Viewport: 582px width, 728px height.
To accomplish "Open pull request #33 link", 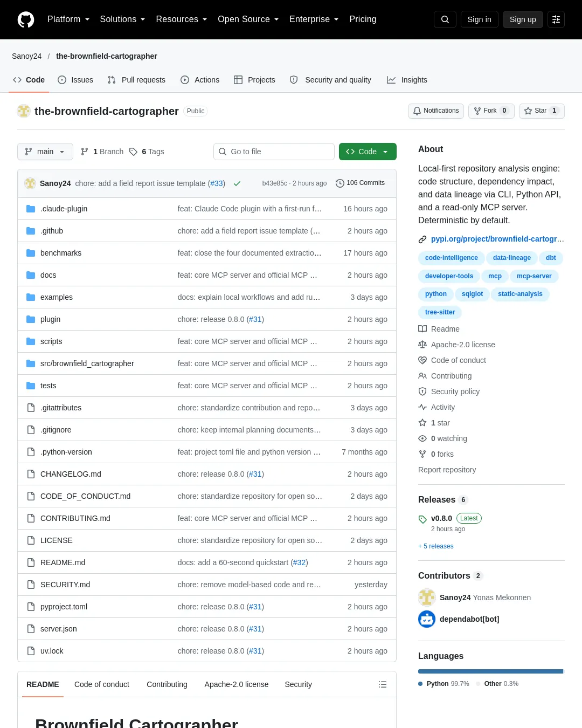I will point(217,183).
